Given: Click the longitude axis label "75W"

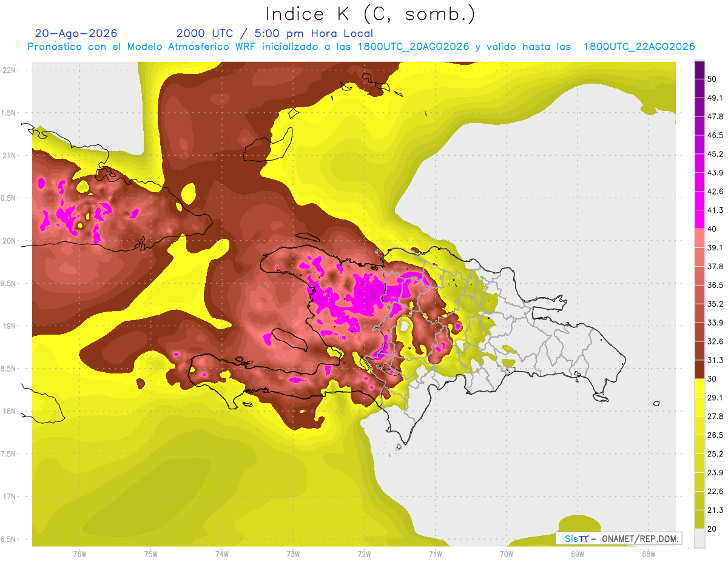Looking at the screenshot, I should 150,554.
